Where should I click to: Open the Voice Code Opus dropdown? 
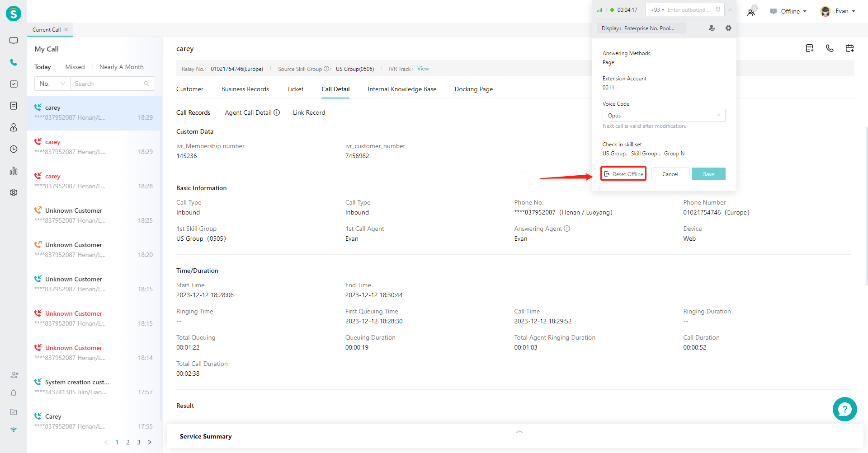(x=664, y=115)
